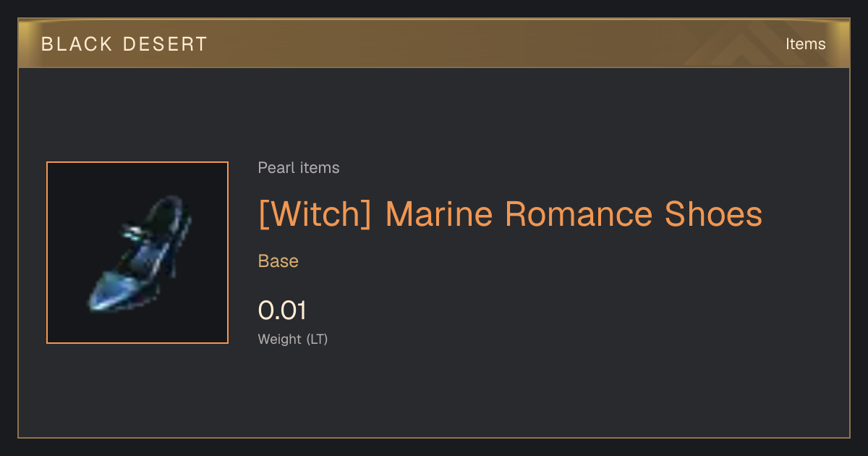Click the blue high-heel shoe icon

click(x=140, y=253)
